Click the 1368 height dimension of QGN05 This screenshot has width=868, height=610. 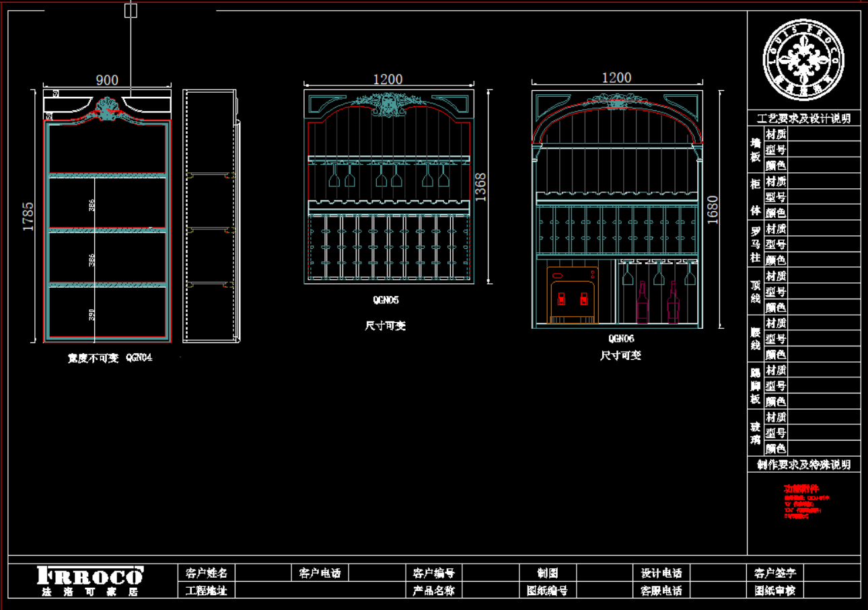tap(481, 186)
